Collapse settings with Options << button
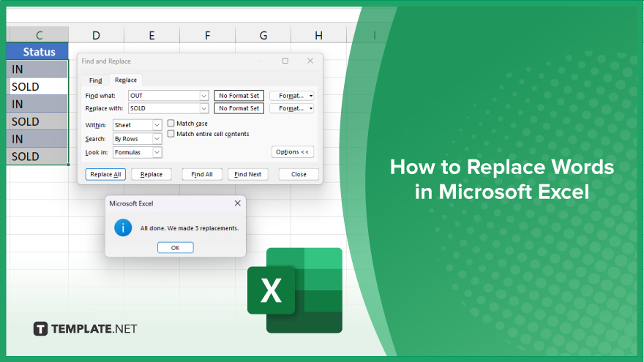This screenshot has width=644, height=362. (x=293, y=152)
